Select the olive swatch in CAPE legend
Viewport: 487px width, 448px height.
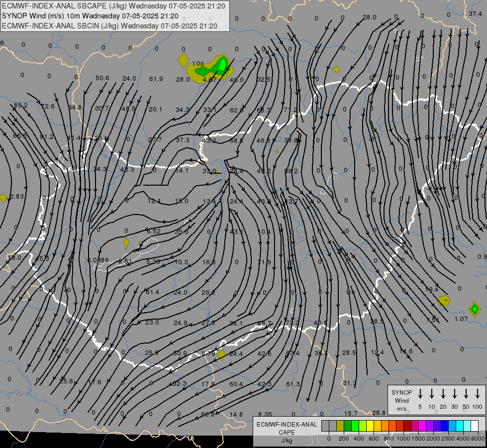[x=340, y=426]
